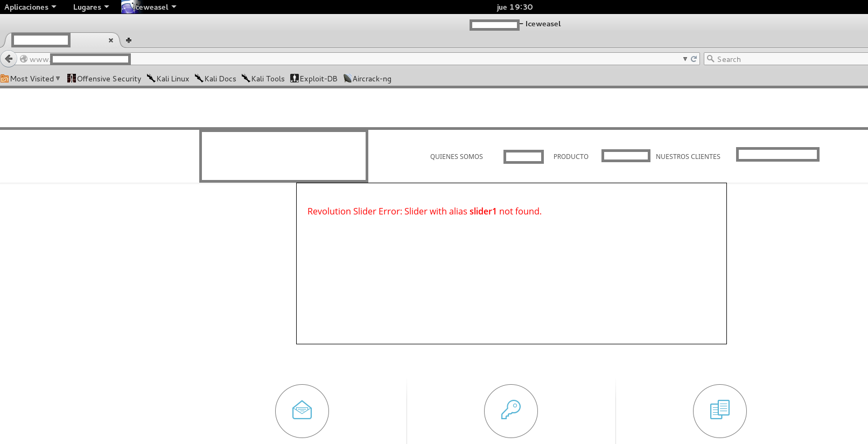
Task: Click the key circle icon
Action: [510, 411]
